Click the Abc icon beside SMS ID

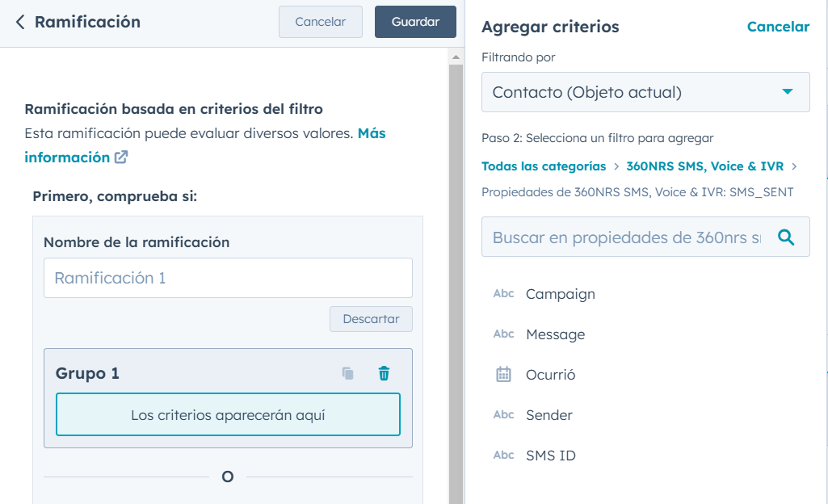tap(503, 456)
